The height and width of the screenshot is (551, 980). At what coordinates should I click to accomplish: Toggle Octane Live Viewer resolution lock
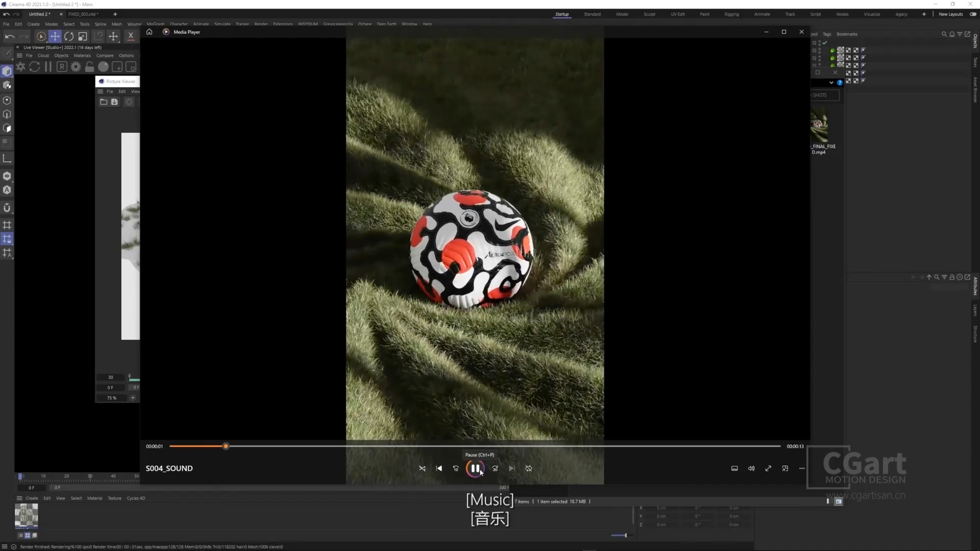pyautogui.click(x=90, y=67)
